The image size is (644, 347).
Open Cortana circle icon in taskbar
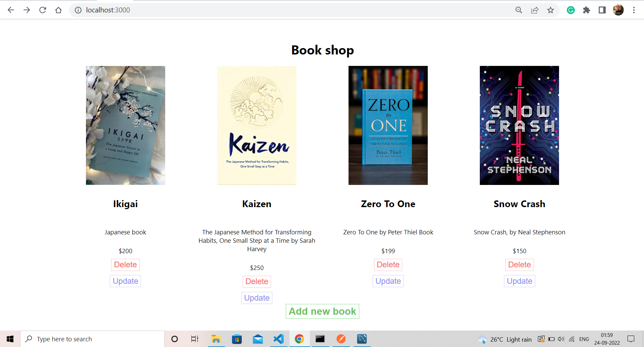[175, 339]
